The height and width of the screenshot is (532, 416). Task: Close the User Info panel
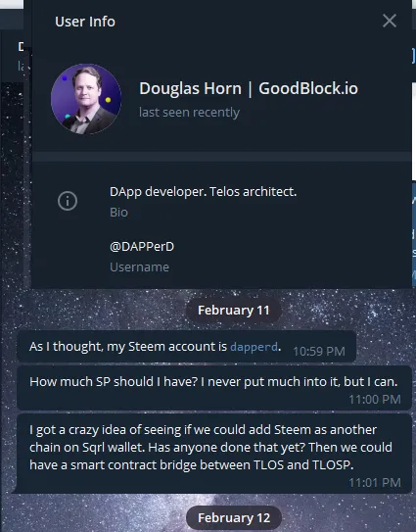[x=390, y=21]
